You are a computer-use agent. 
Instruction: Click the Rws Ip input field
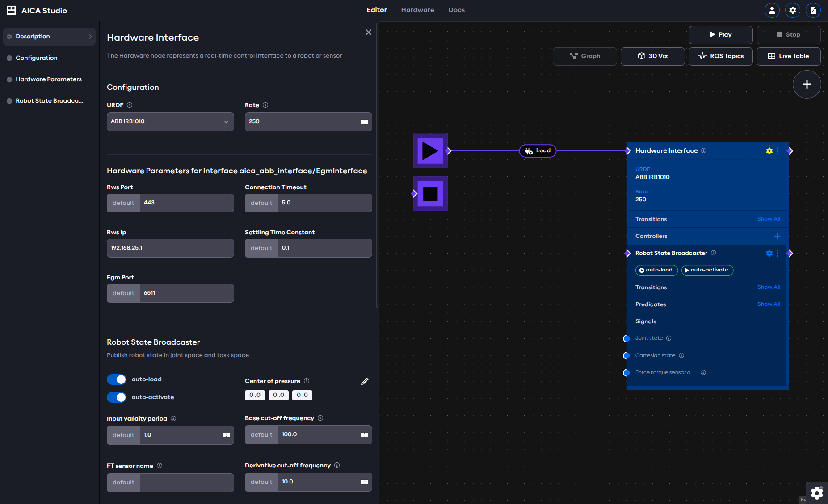click(170, 248)
